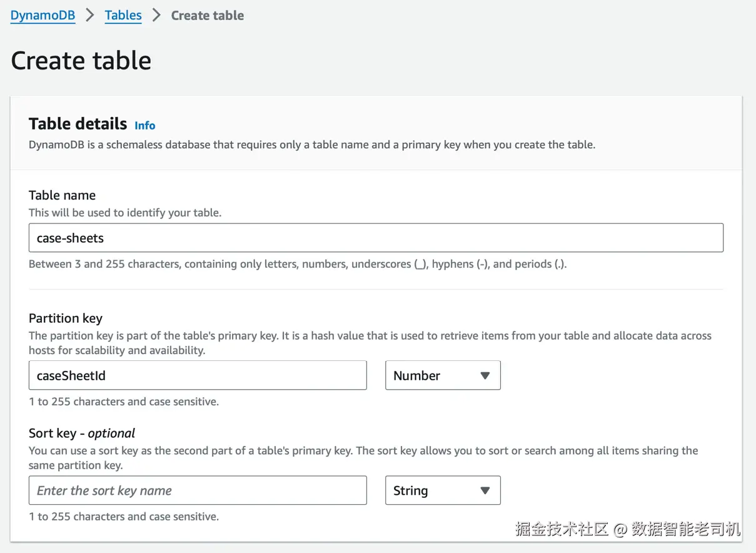Click the Create table page title

click(81, 61)
